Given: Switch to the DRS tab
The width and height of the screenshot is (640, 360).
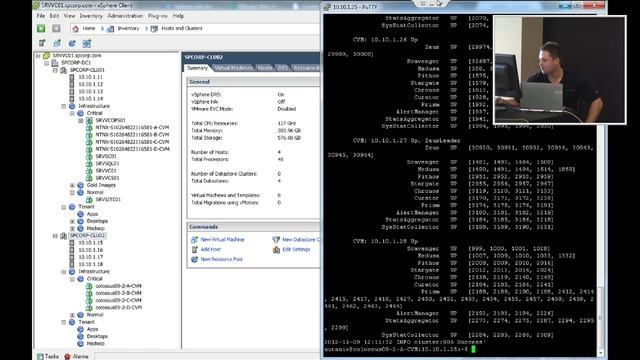Looking at the screenshot, I should (x=282, y=68).
